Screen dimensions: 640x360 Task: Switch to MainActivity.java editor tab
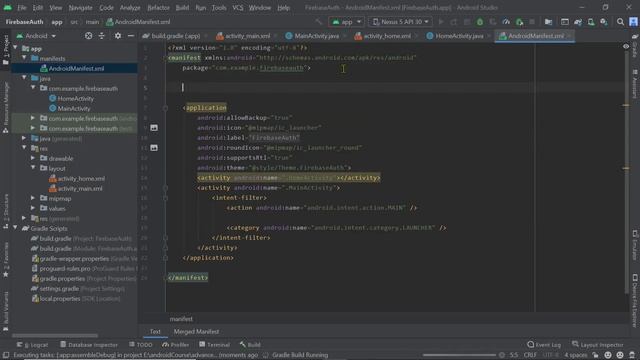pyautogui.click(x=312, y=36)
